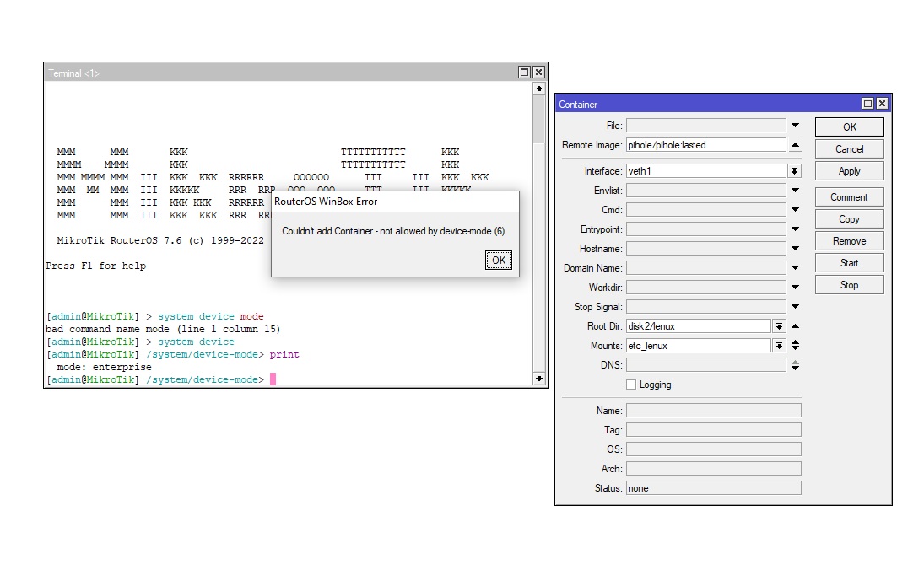Click the Terminal scrollbar down arrow
Image resolution: width=924 pixels, height=581 pixels.
click(x=538, y=379)
